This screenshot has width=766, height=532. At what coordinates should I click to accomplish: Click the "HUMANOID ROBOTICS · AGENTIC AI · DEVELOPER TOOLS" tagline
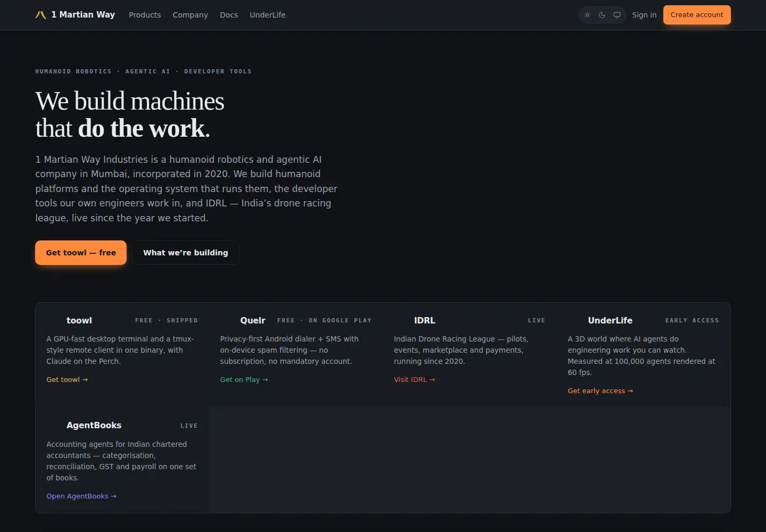(144, 71)
